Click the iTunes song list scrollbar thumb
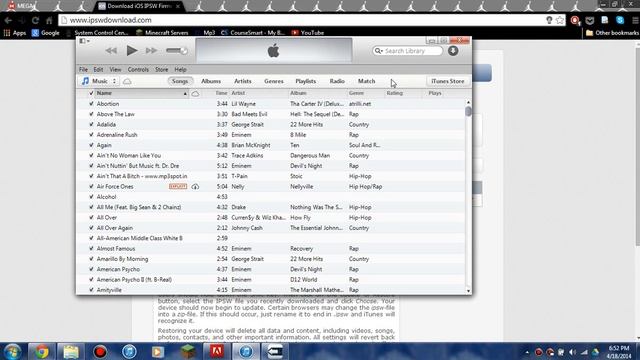The height and width of the screenshot is (360, 640). (x=468, y=111)
